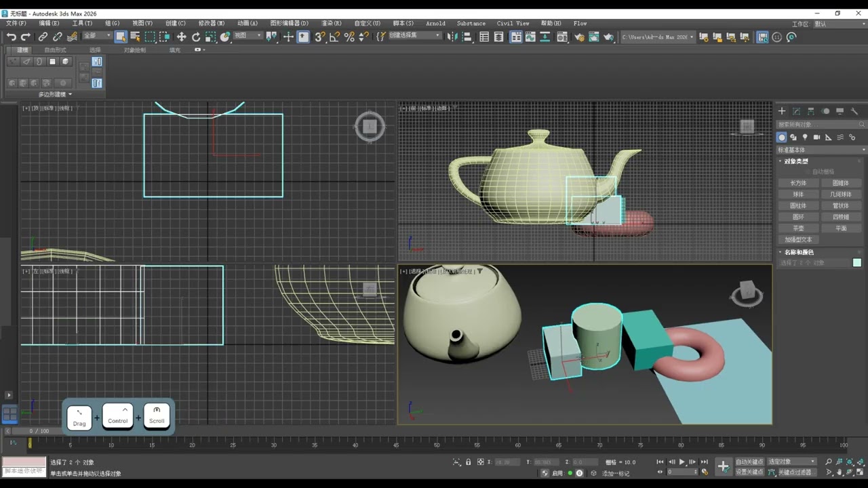
Task: Click frame 50 on the timeline track
Action: (x=437, y=445)
